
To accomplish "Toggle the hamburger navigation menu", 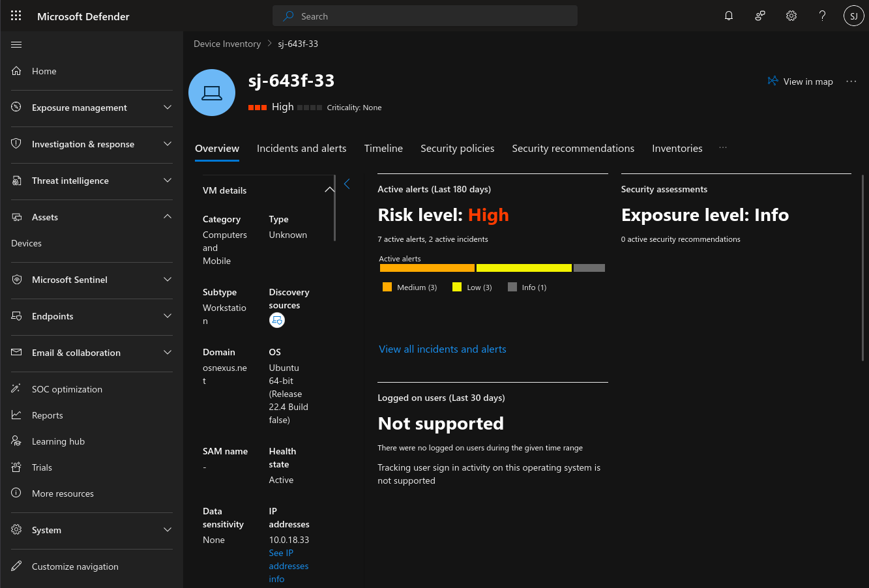I will [16, 45].
